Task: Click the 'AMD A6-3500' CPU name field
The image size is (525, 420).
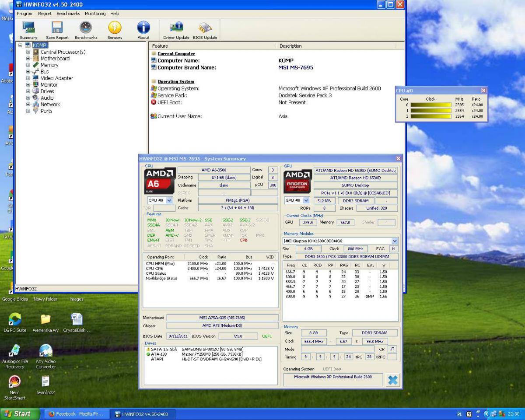Action: [213, 170]
